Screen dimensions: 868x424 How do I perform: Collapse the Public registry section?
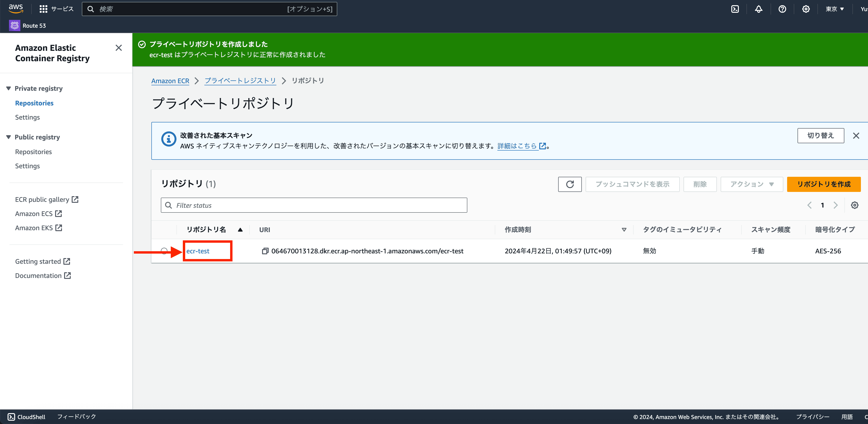click(x=9, y=137)
